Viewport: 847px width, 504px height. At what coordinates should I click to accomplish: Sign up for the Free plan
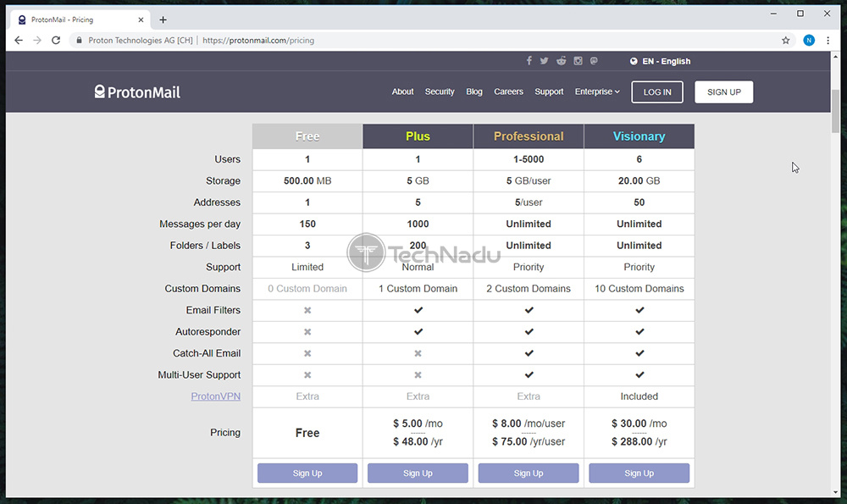(307, 473)
